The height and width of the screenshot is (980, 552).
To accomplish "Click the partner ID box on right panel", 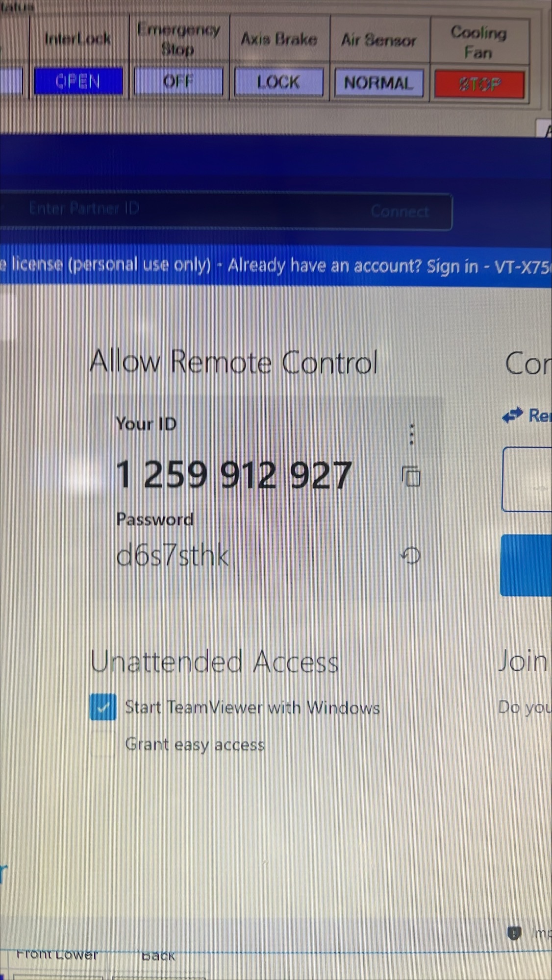I will click(x=527, y=479).
